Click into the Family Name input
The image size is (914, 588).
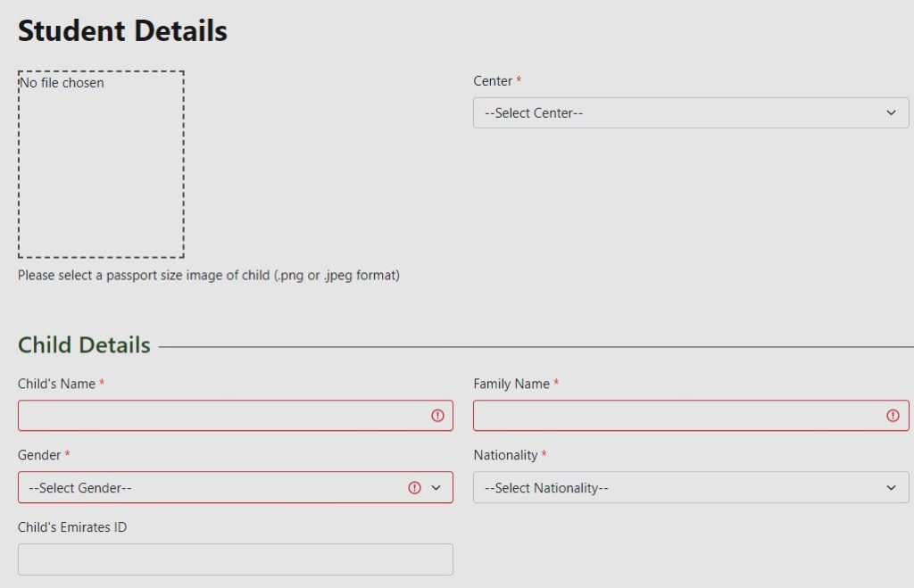[x=678, y=416]
